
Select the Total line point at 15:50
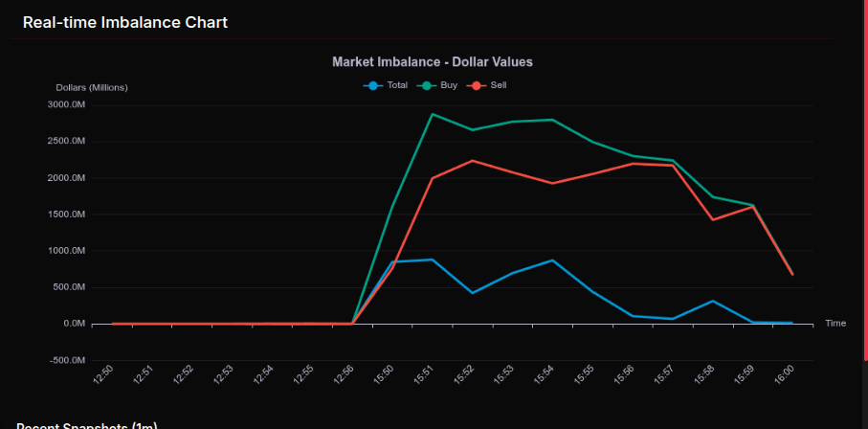[x=392, y=261]
